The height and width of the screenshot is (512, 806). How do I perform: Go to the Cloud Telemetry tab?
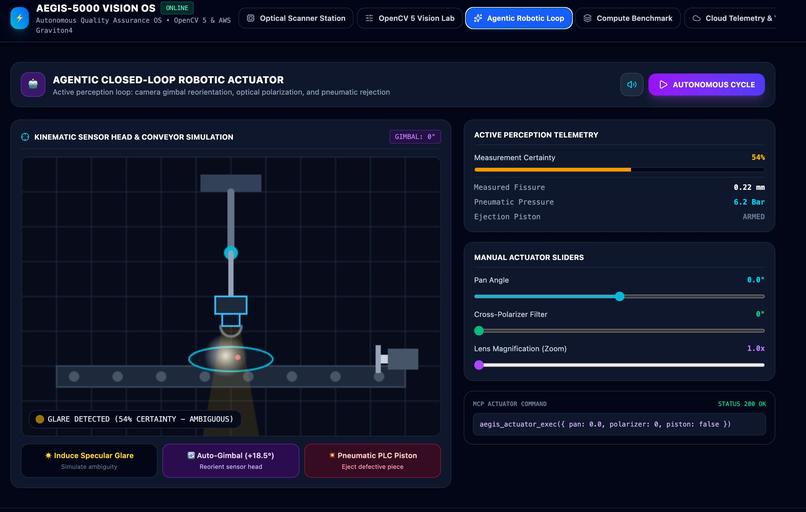[x=730, y=18]
